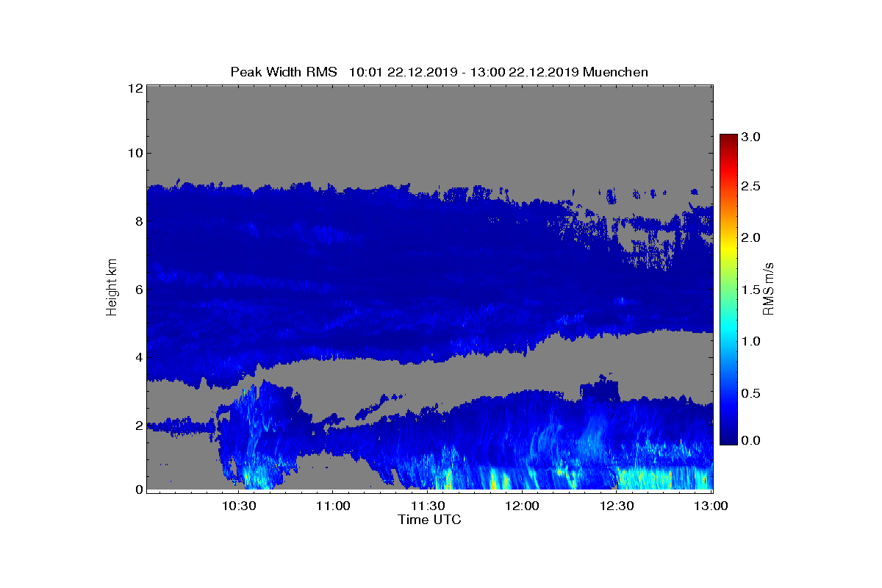Click the 10:30 time tick label

240,506
